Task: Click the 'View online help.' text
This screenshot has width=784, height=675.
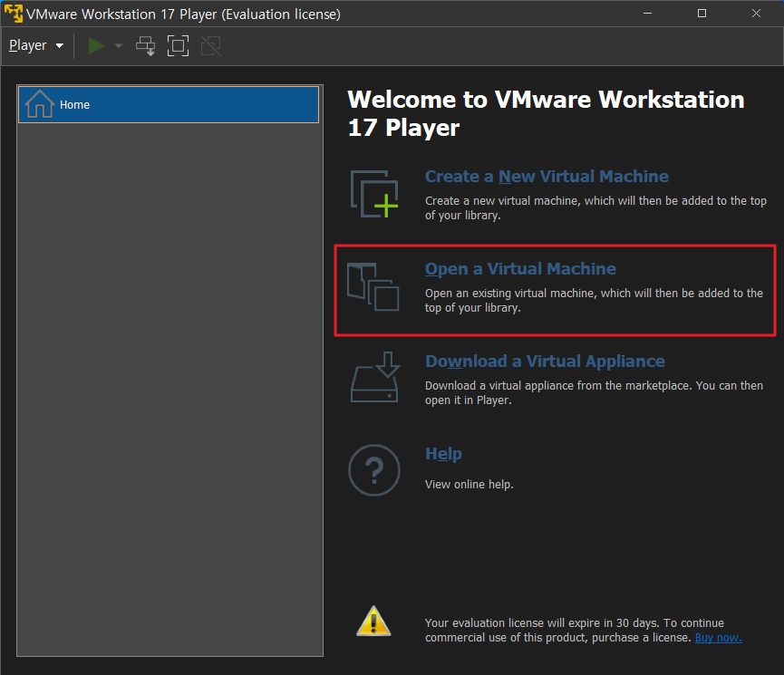Action: 469,485
